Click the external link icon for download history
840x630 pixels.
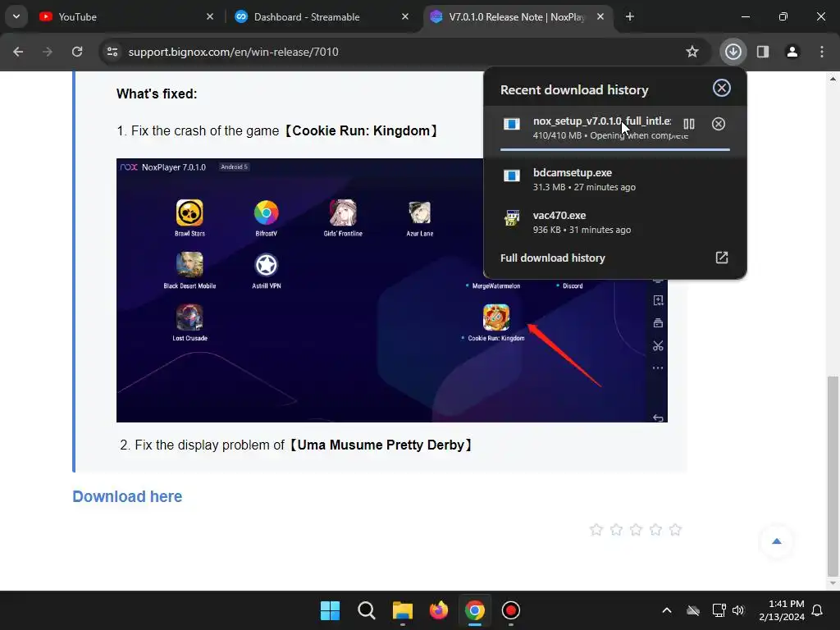pos(722,258)
